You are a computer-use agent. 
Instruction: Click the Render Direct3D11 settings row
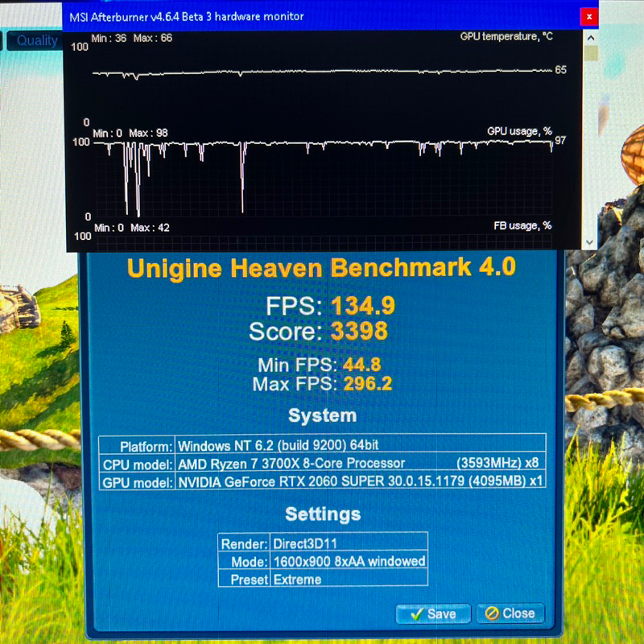[323, 543]
